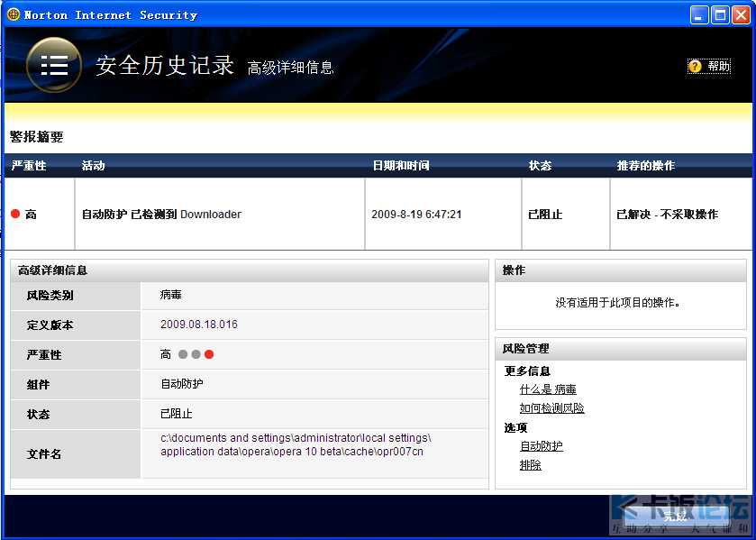Click the definition version 2009.08.18.016 value
Image resolution: width=756 pixels, height=540 pixels.
[199, 325]
